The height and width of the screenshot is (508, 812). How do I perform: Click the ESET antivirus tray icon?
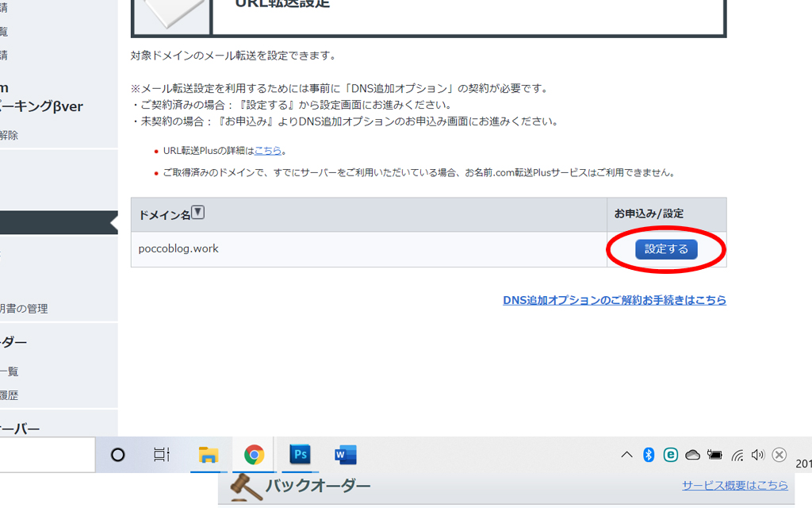click(672, 455)
